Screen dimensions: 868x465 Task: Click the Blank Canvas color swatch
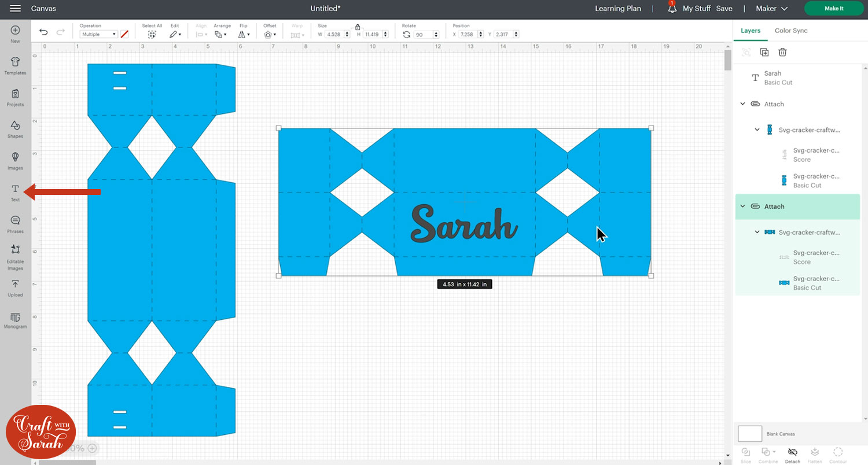(750, 434)
